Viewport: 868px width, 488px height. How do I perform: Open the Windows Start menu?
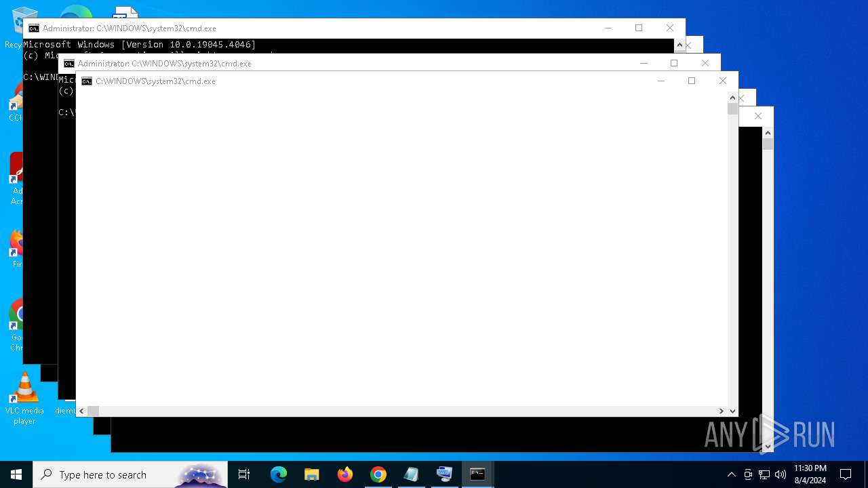tap(16, 474)
